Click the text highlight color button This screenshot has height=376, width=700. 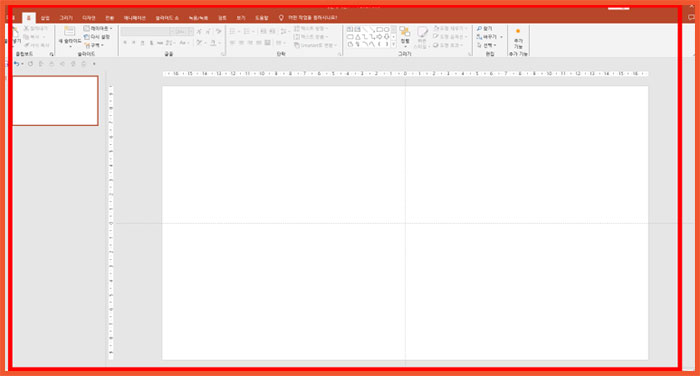click(x=200, y=43)
